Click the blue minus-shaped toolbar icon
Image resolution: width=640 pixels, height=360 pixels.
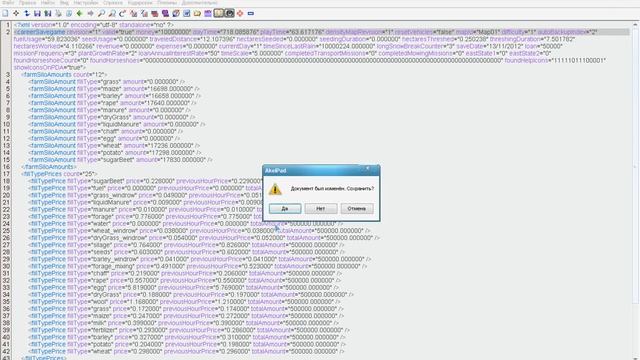(x=251, y=13)
